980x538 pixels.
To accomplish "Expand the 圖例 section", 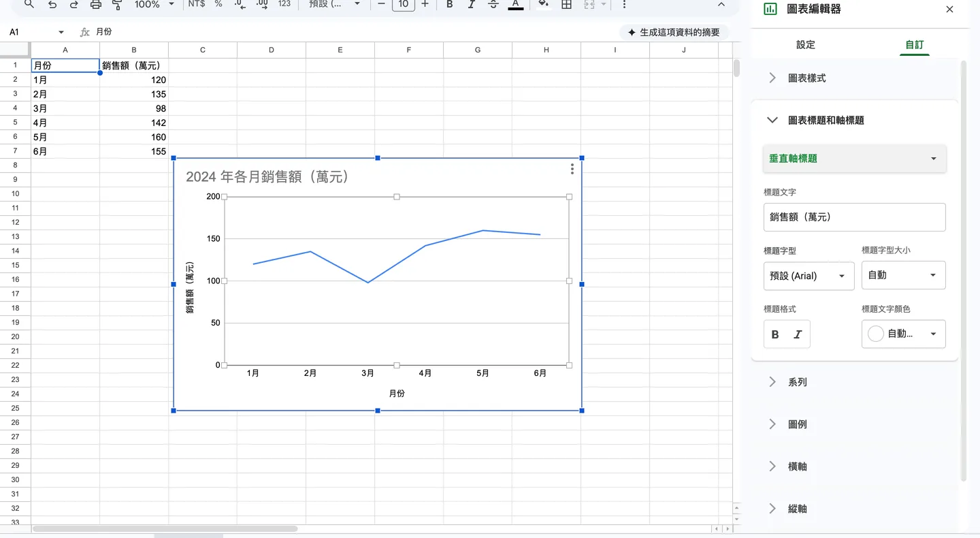I will (855, 424).
